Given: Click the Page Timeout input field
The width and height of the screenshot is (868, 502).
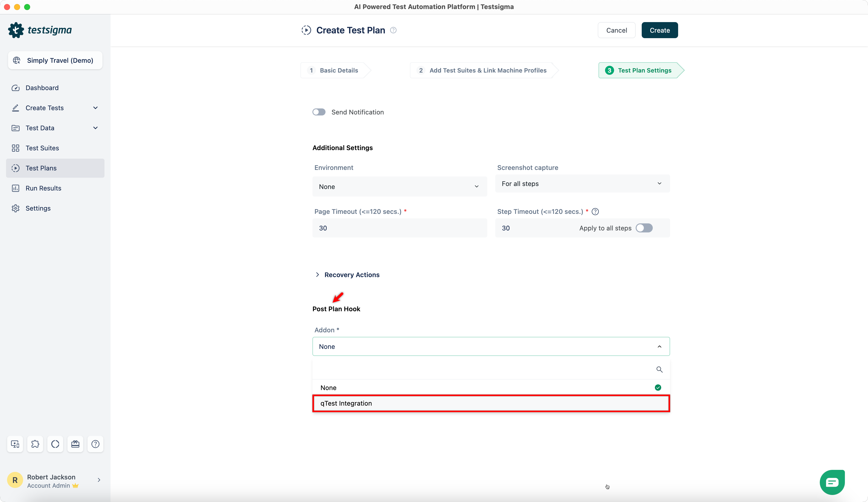Looking at the screenshot, I should [399, 228].
